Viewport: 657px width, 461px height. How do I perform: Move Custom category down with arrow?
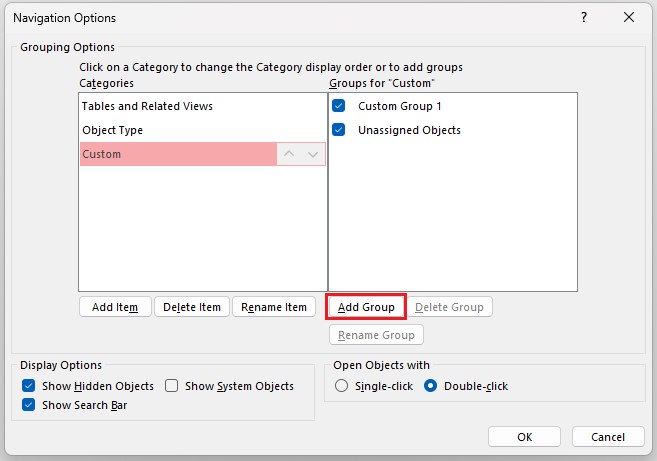(x=313, y=154)
